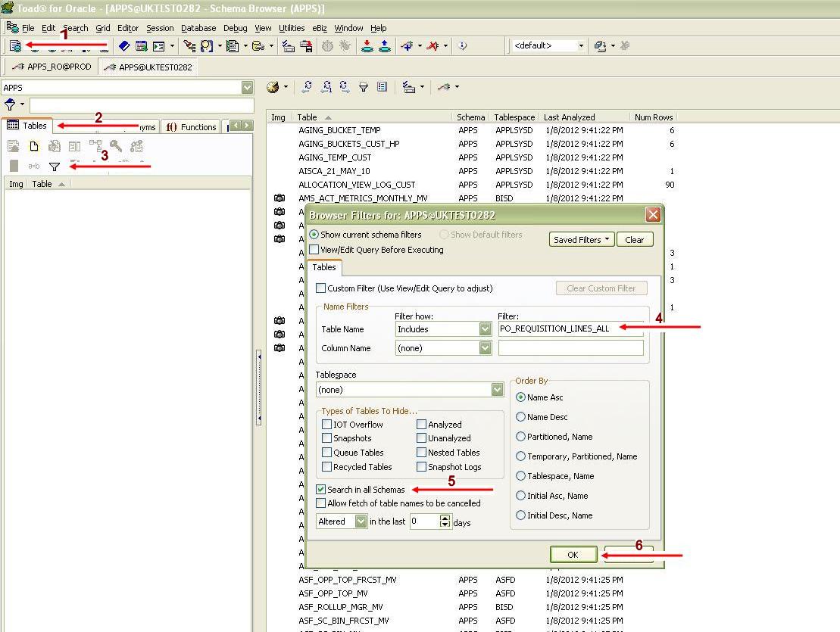The width and height of the screenshot is (840, 632).
Task: Open the Saved Filters dropdown button
Action: pyautogui.click(x=581, y=240)
